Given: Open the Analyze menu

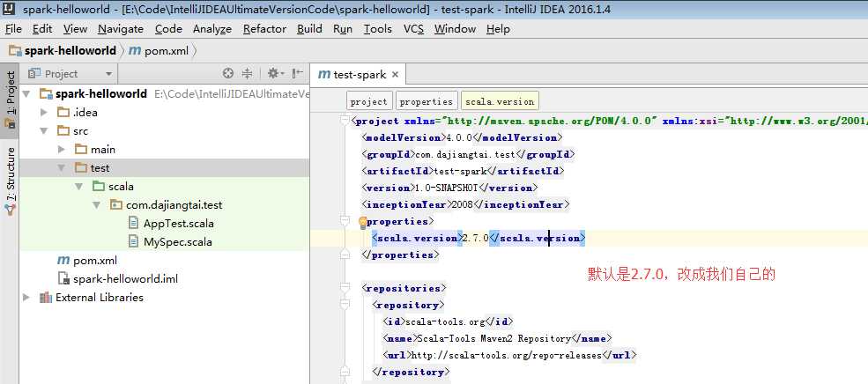Looking at the screenshot, I should tap(212, 29).
